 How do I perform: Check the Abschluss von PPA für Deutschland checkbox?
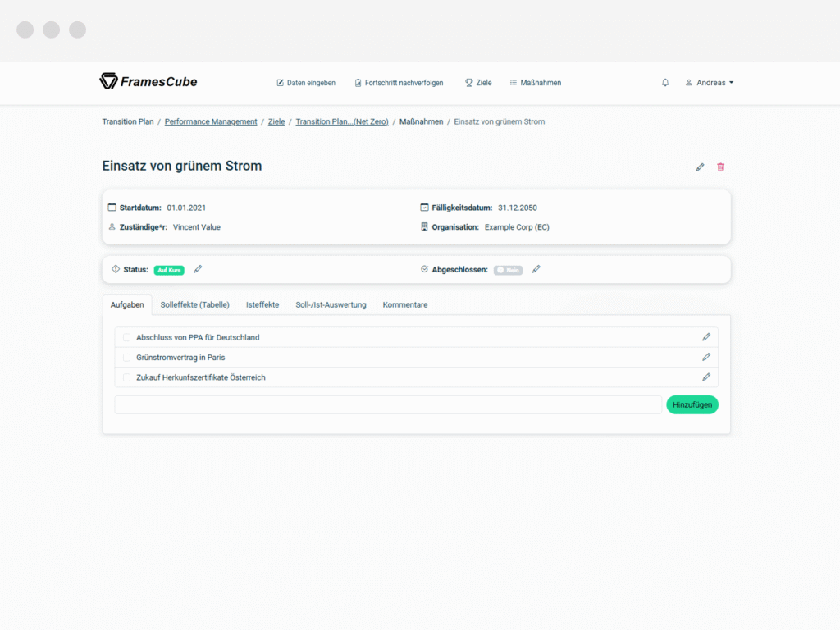126,337
